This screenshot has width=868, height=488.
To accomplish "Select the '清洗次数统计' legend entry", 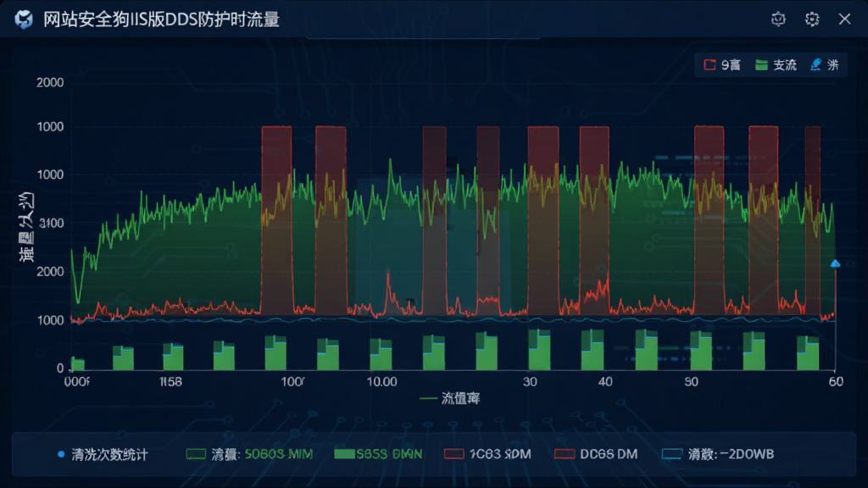I will point(103,455).
